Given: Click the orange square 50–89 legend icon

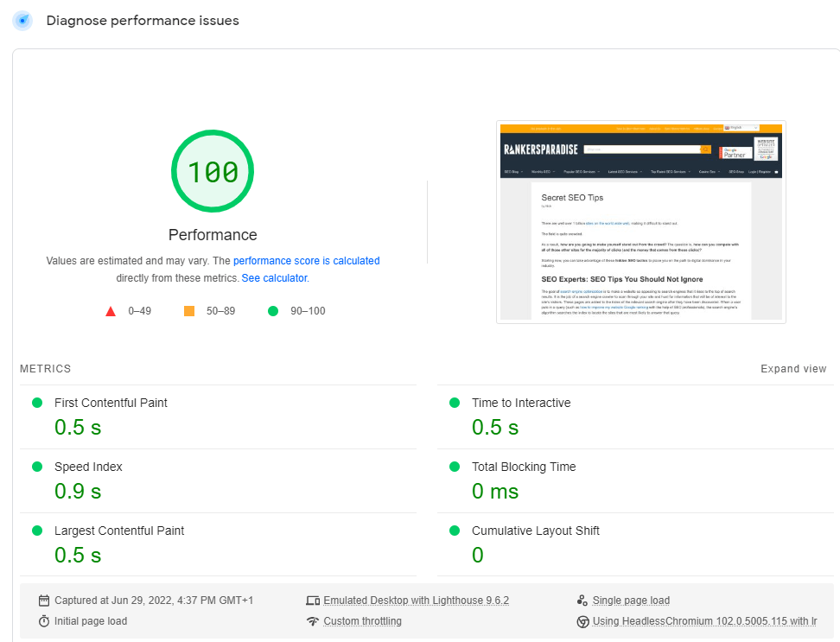Looking at the screenshot, I should (189, 311).
